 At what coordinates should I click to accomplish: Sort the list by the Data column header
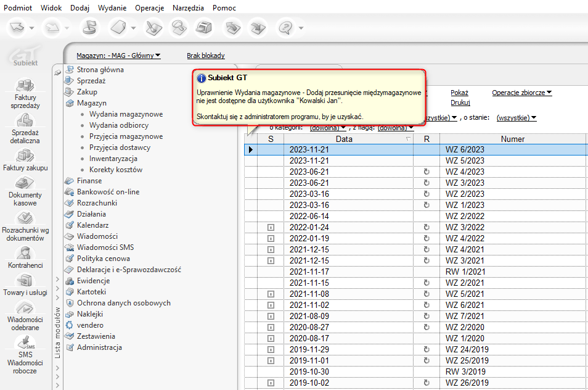344,139
